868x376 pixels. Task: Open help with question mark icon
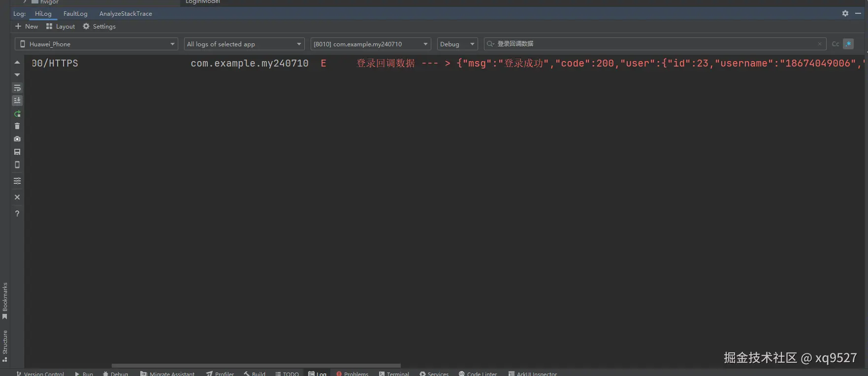(17, 213)
